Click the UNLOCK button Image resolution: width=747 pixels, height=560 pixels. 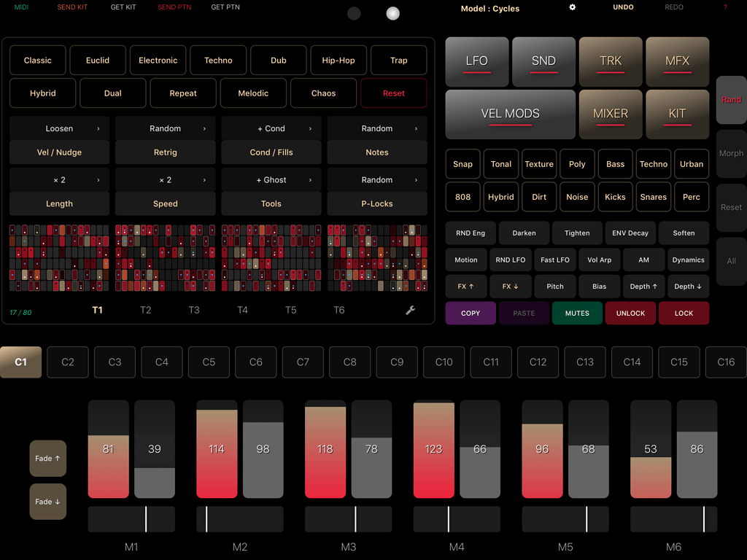(630, 313)
